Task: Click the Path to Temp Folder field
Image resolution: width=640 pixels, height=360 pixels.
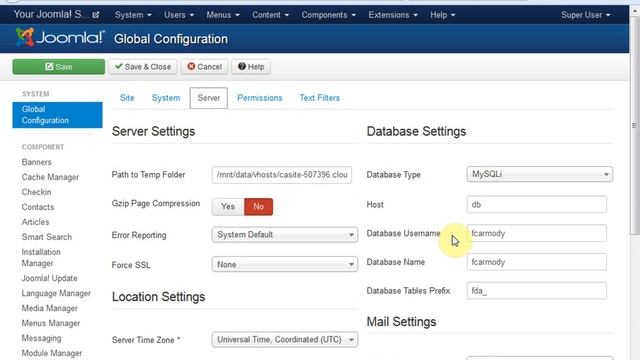Action: (282, 175)
